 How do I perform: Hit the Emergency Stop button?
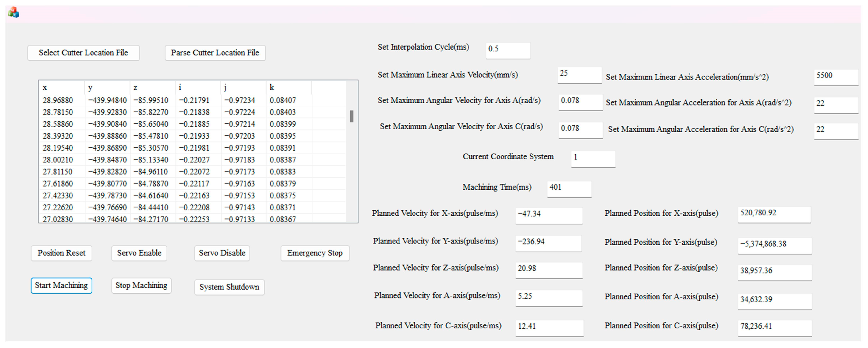pos(315,253)
